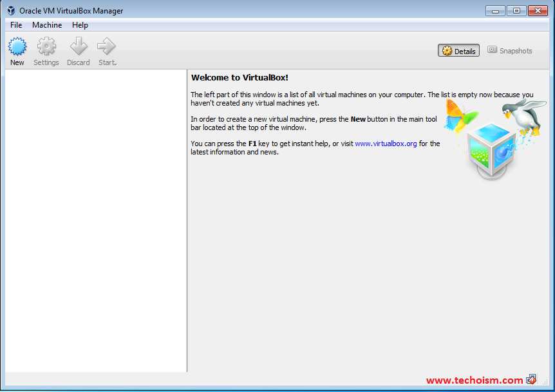Open Settings via the gear icon
This screenshot has height=392, width=555.
pyautogui.click(x=46, y=46)
